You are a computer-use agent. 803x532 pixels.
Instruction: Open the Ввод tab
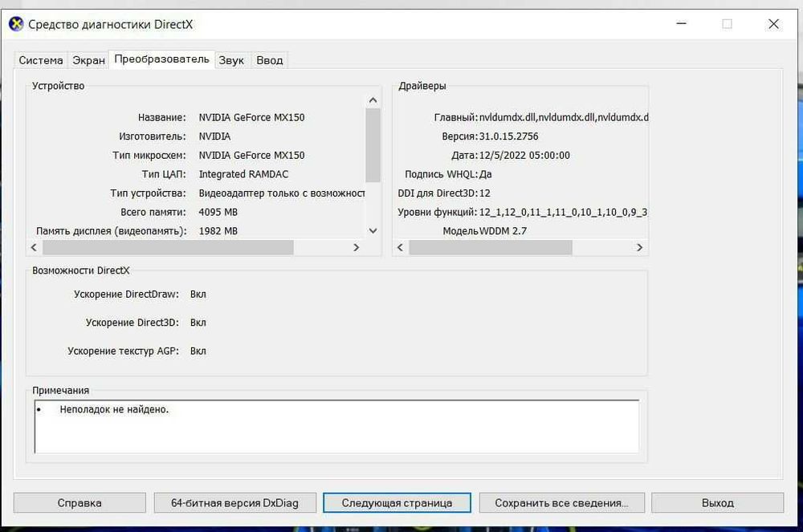click(x=269, y=60)
